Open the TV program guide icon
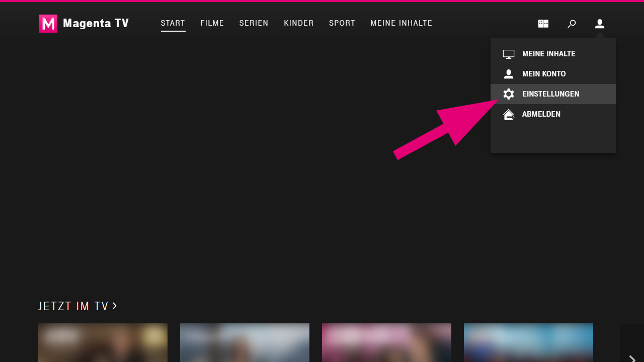 pyautogui.click(x=543, y=23)
